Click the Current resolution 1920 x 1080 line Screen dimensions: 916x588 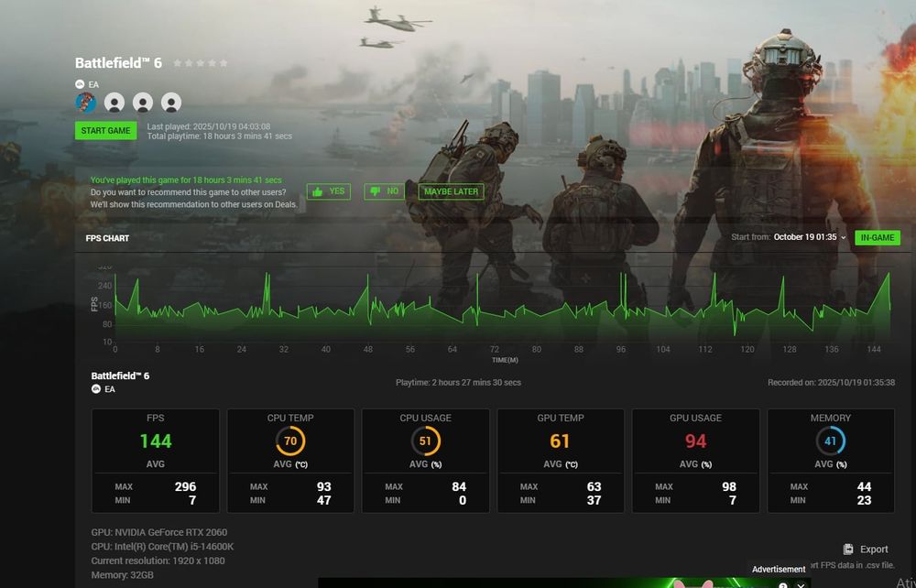click(158, 561)
